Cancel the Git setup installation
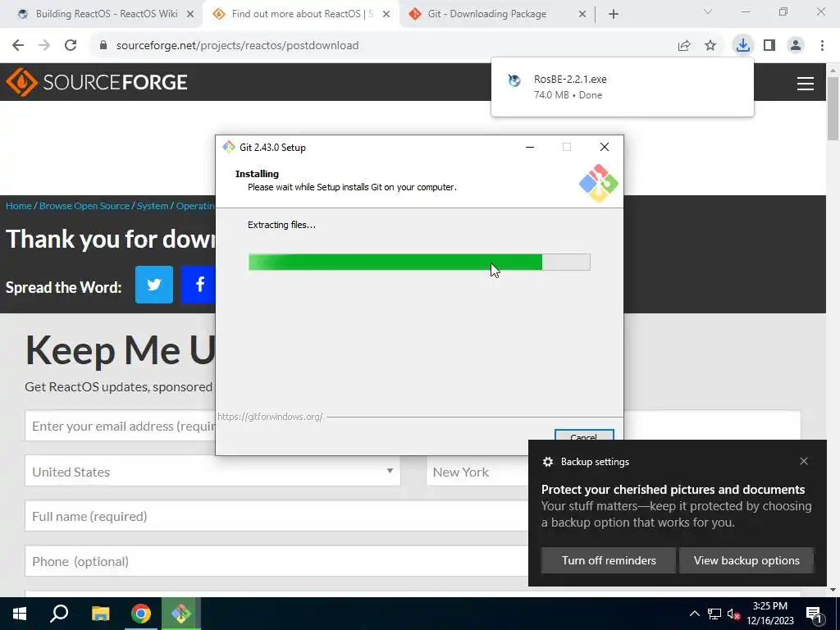 (x=584, y=436)
